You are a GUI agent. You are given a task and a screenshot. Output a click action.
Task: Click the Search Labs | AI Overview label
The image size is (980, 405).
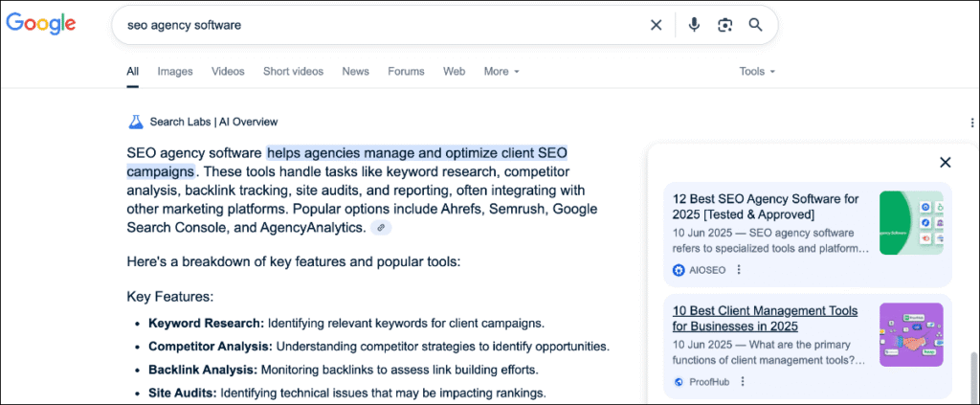pos(213,122)
